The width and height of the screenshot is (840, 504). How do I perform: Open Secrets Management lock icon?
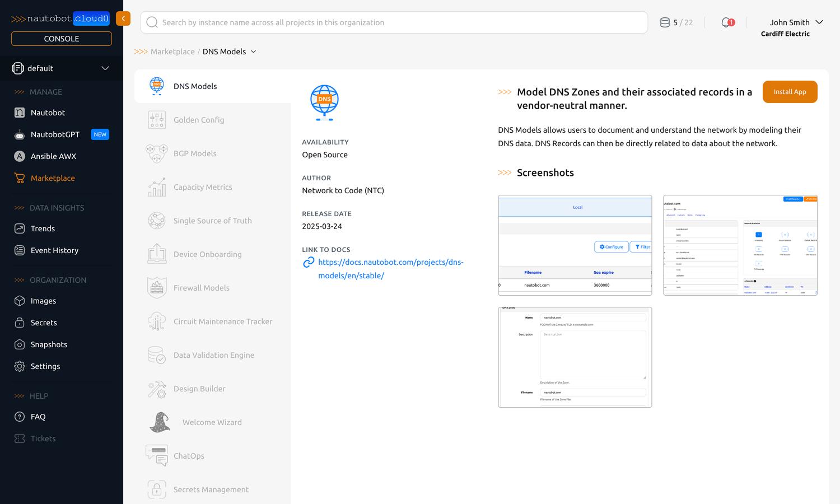point(157,489)
